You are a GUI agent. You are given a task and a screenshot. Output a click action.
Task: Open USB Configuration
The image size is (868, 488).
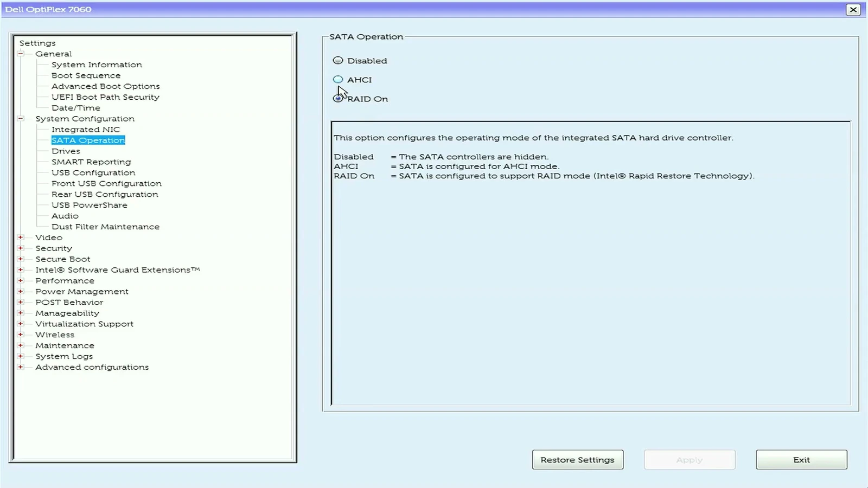(x=93, y=173)
